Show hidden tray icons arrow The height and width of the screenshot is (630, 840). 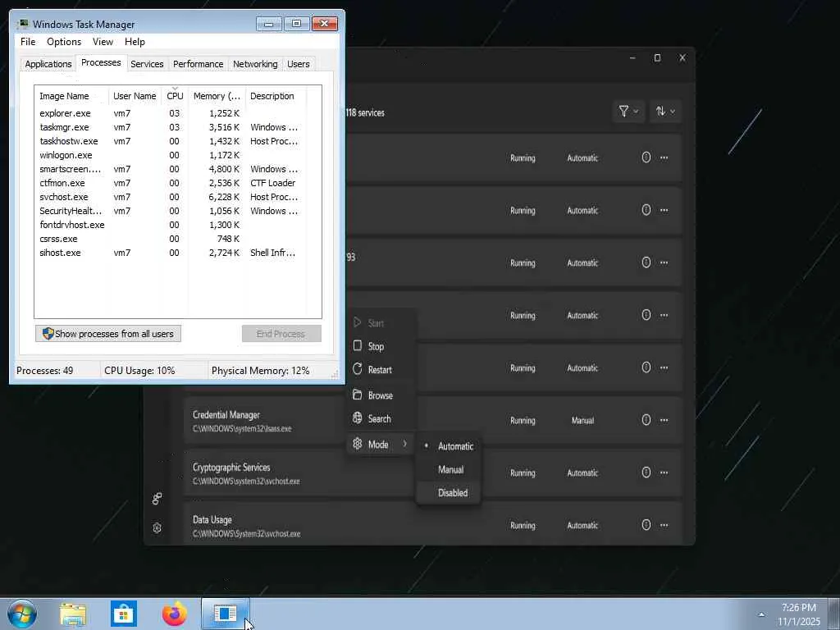pyautogui.click(x=761, y=614)
